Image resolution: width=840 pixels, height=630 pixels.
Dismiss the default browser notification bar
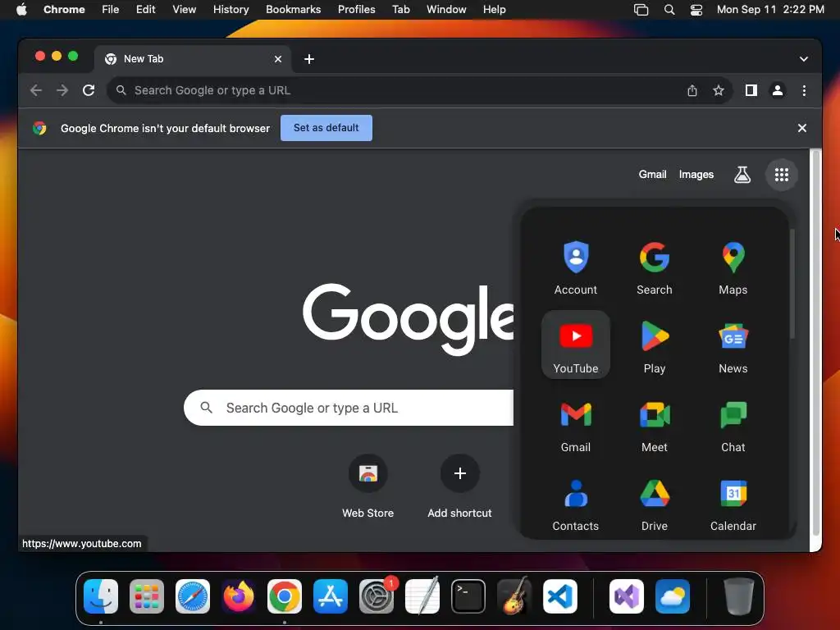[802, 128]
